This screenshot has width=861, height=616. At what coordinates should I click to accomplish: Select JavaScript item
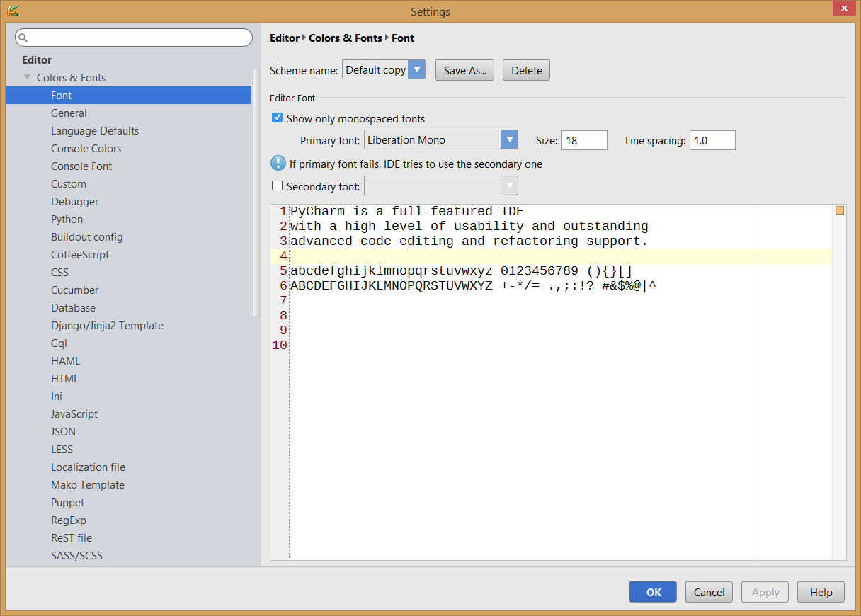[x=74, y=413]
